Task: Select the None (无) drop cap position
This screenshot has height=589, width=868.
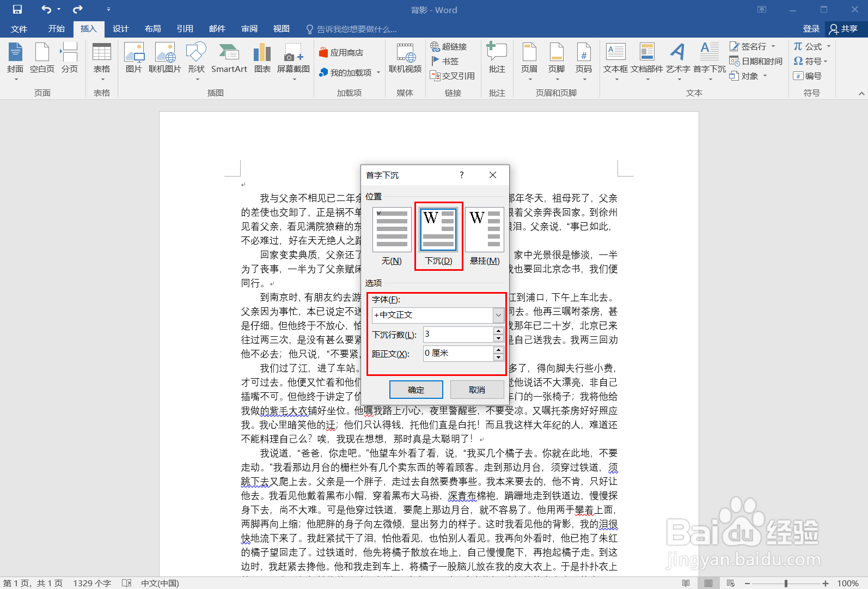Action: coord(392,236)
